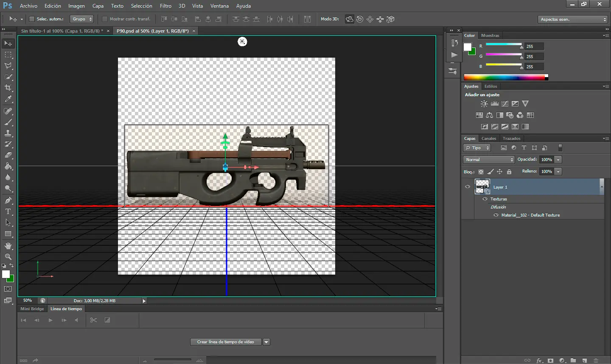Click Crear línea de tiempo de vídeo
This screenshot has height=364, width=611.
226,342
